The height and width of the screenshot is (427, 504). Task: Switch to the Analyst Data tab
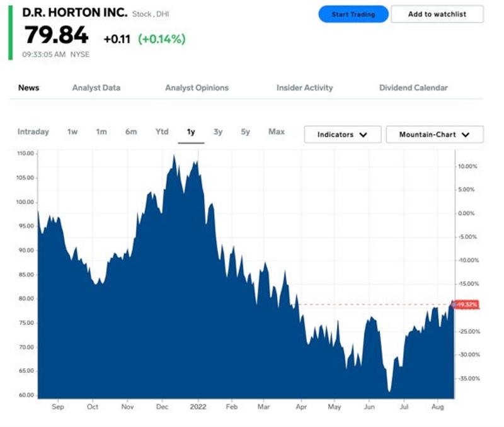(96, 88)
